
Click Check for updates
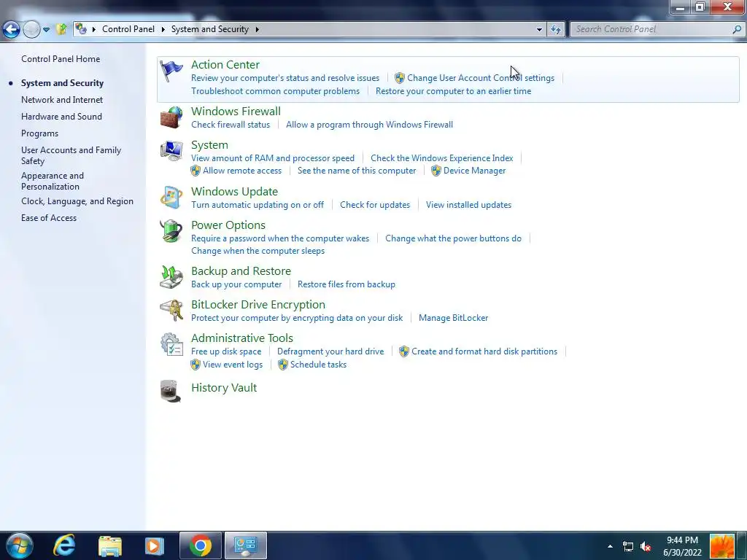(375, 205)
